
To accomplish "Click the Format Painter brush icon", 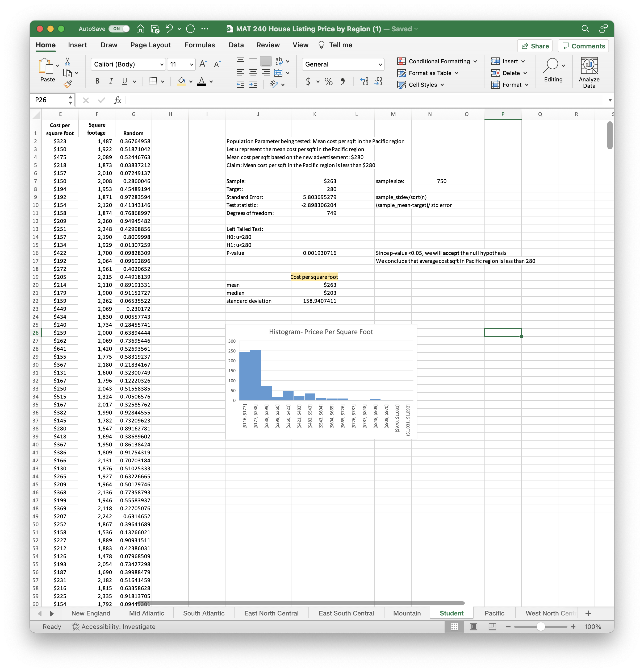I will tap(68, 84).
